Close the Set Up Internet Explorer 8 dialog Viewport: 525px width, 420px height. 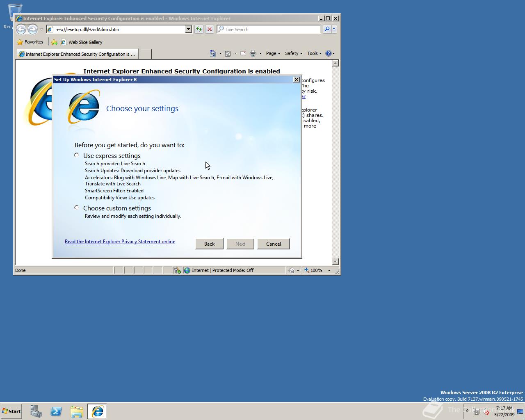point(297,80)
